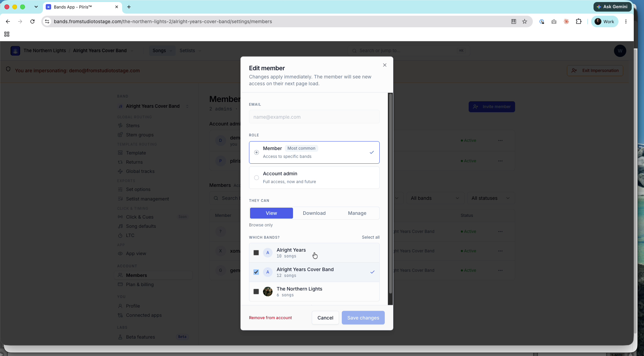
Task: Click the Search or jump to field
Action: tap(409, 50)
